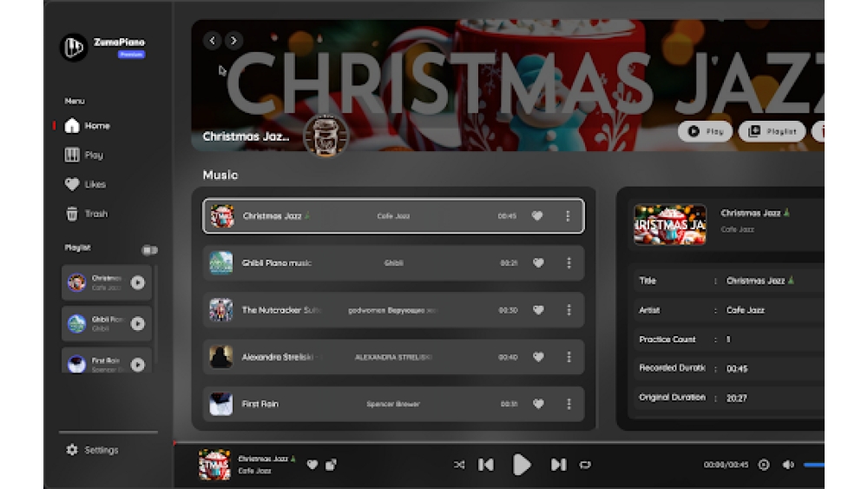Toggle the heart on First Rain row

(x=538, y=404)
